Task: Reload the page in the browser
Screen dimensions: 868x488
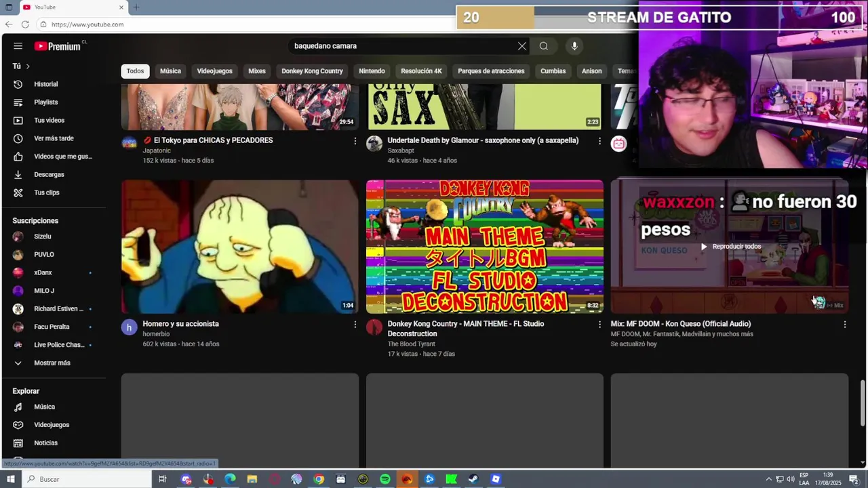Action: click(x=25, y=24)
